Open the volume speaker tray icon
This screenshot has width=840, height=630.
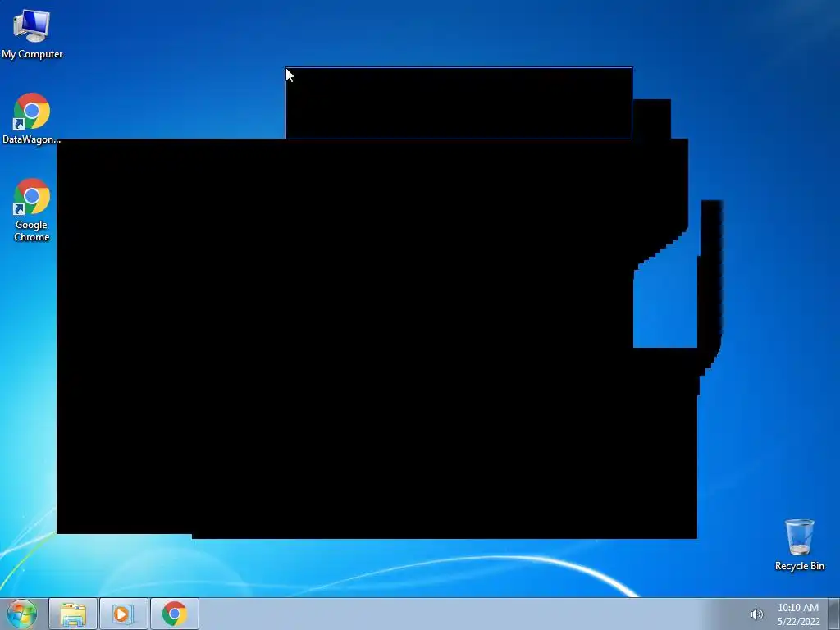(756, 614)
